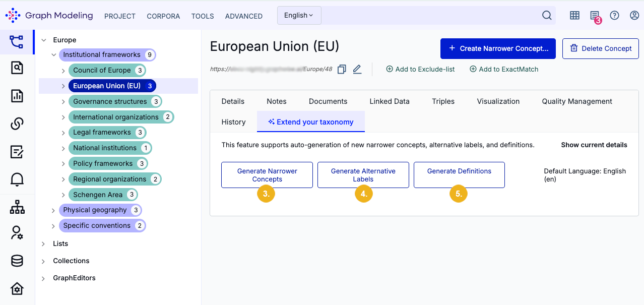Image resolution: width=644 pixels, height=305 pixels.
Task: Open the user account icon
Action: pyautogui.click(x=634, y=16)
